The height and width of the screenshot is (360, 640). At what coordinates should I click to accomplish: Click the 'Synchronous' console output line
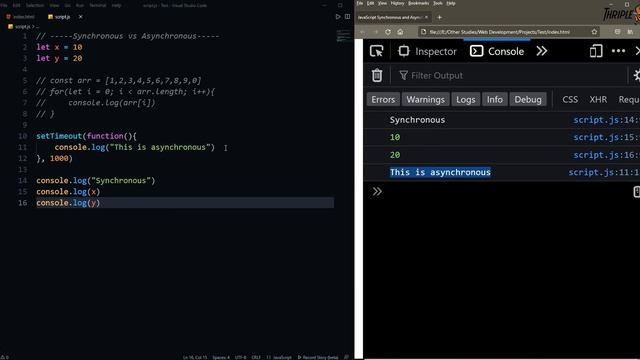tap(417, 120)
